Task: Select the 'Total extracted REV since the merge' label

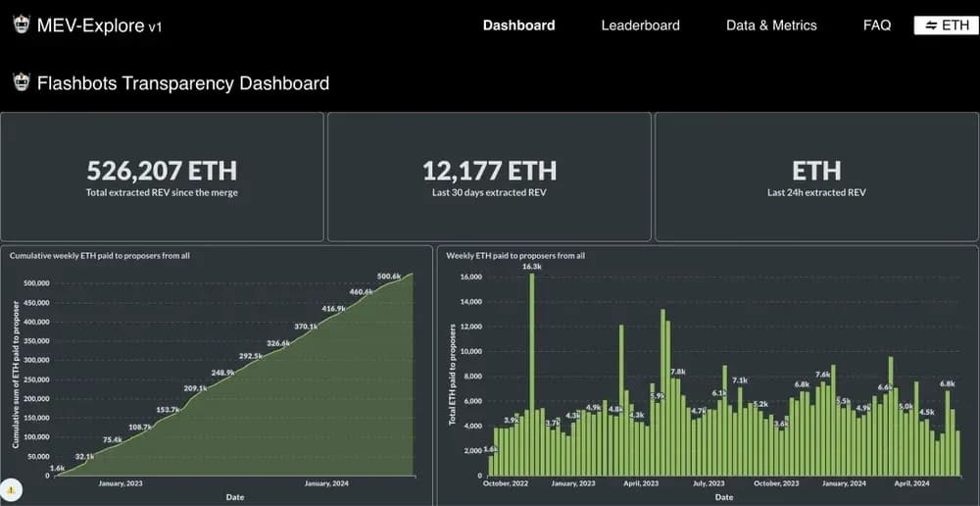Action: (x=162, y=192)
